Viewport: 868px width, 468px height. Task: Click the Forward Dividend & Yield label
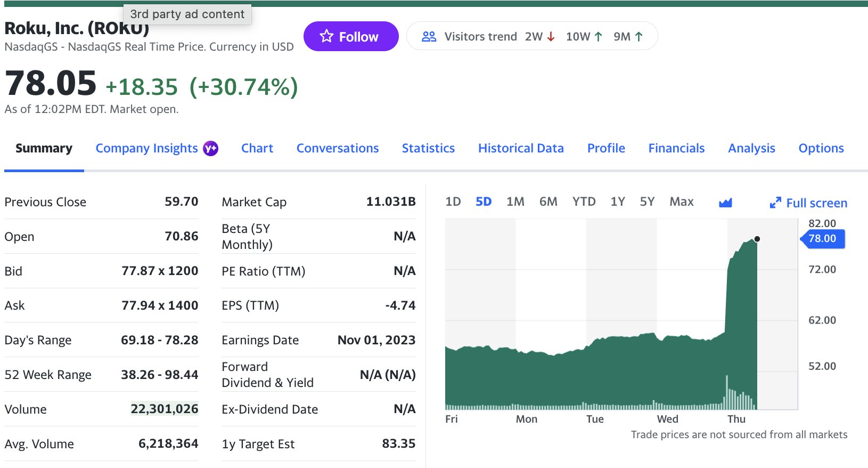(x=267, y=375)
